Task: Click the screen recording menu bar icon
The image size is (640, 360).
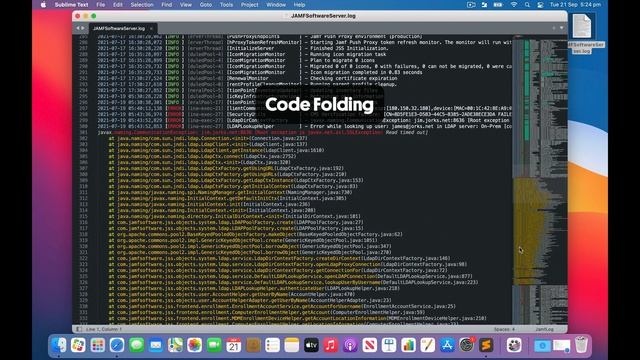Action: [x=471, y=5]
